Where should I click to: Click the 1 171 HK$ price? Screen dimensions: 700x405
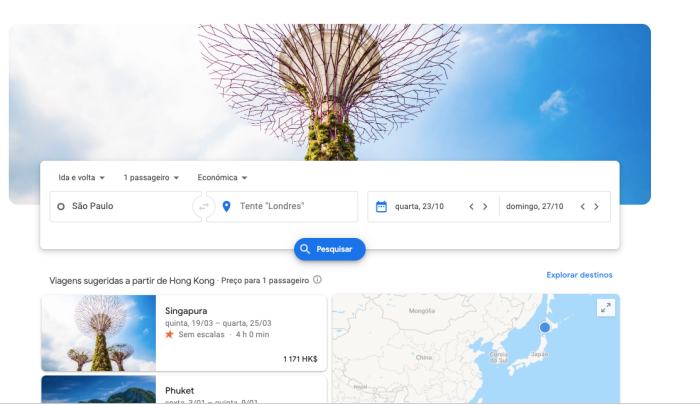click(300, 359)
